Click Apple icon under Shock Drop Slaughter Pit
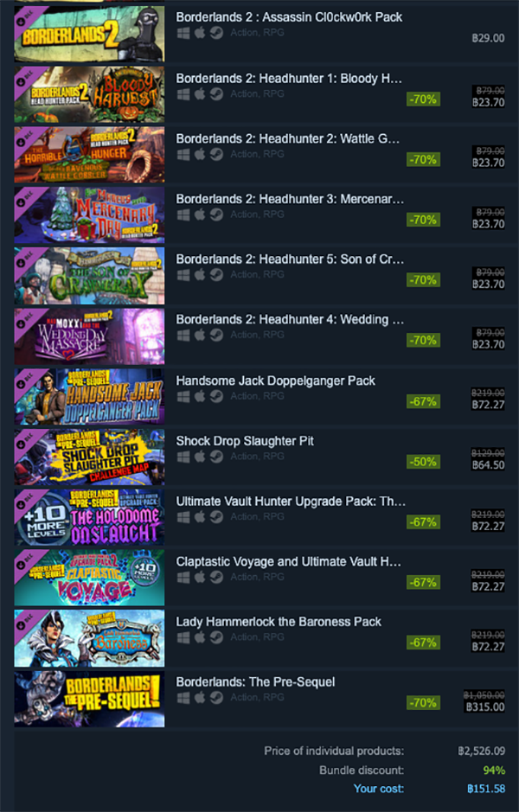The width and height of the screenshot is (519, 812). pos(200,457)
